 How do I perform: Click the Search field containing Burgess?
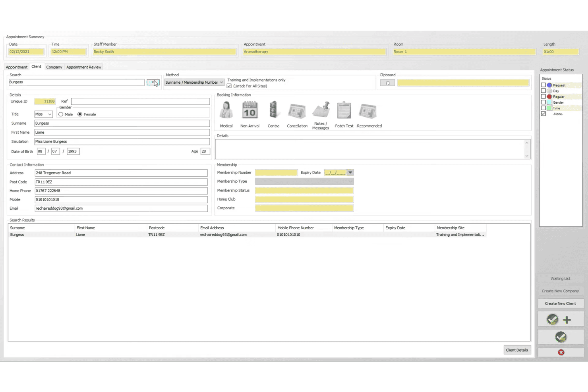point(76,82)
